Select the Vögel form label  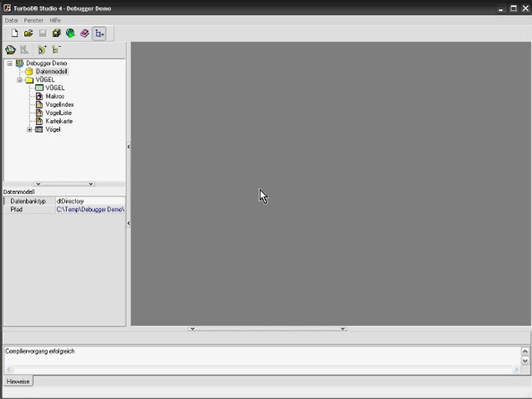tap(53, 130)
